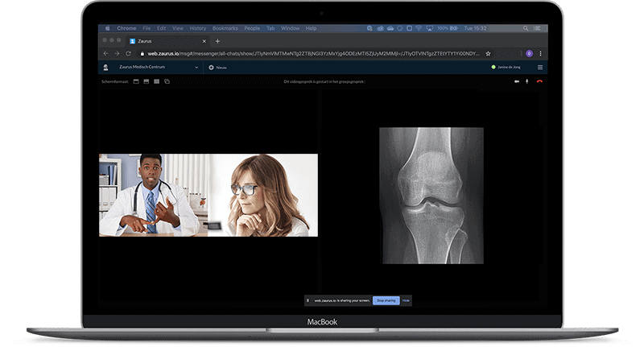Hang up with the red phone icon
Screen dimensions: 644x347
click(539, 82)
